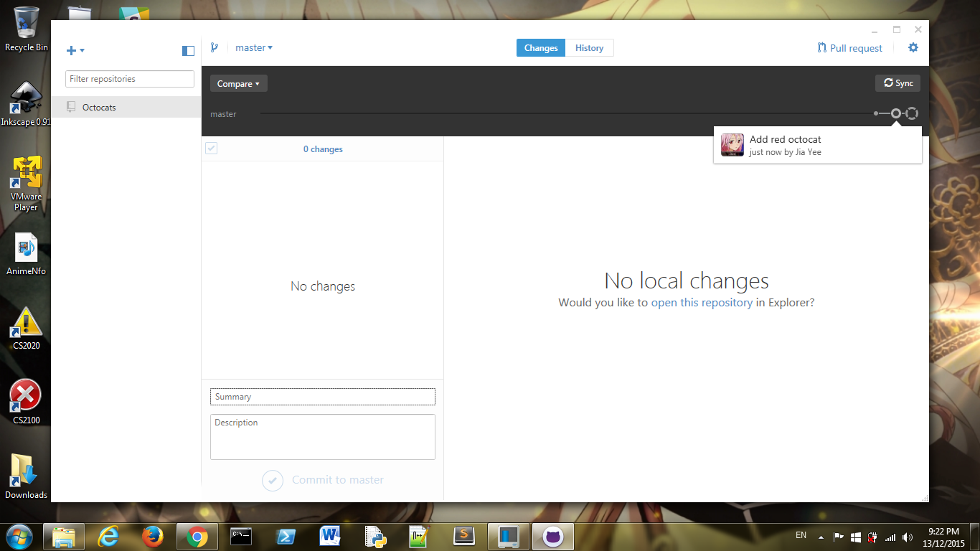The image size is (980, 551).
Task: Select the Octocats repository
Action: (x=126, y=107)
